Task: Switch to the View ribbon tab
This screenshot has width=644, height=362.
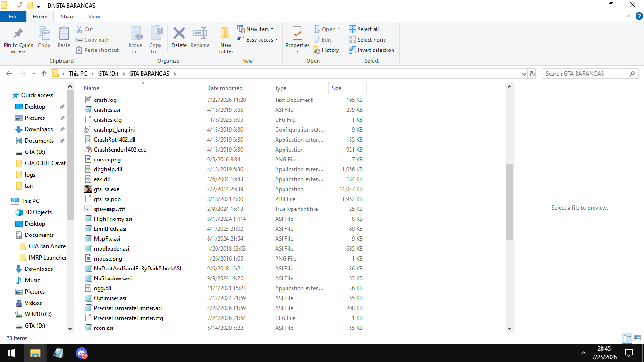Action: tap(94, 17)
